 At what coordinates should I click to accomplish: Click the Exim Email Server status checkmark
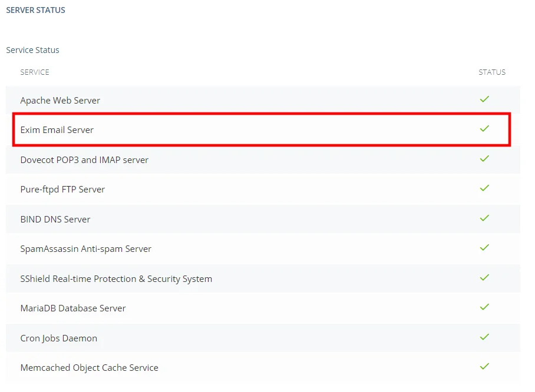coord(484,128)
